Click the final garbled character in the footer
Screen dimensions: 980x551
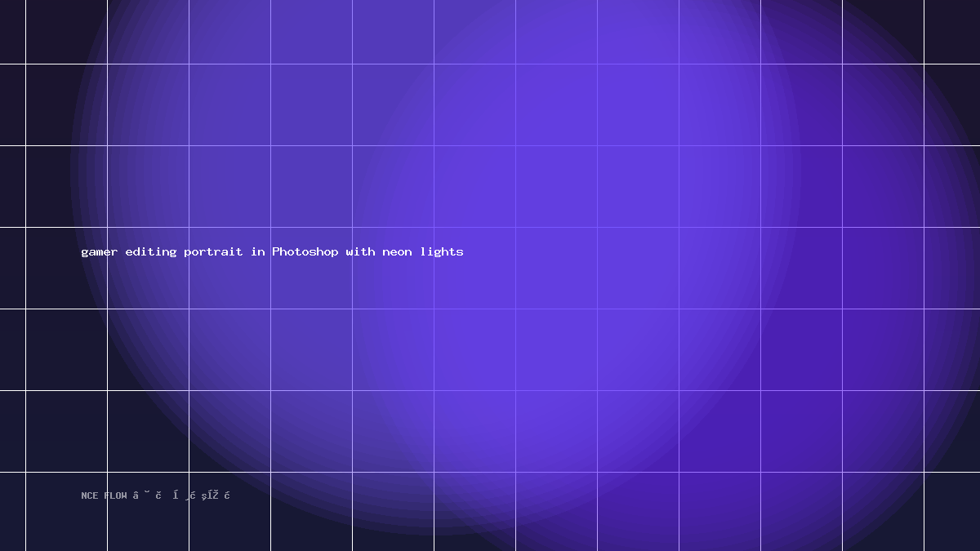point(227,495)
